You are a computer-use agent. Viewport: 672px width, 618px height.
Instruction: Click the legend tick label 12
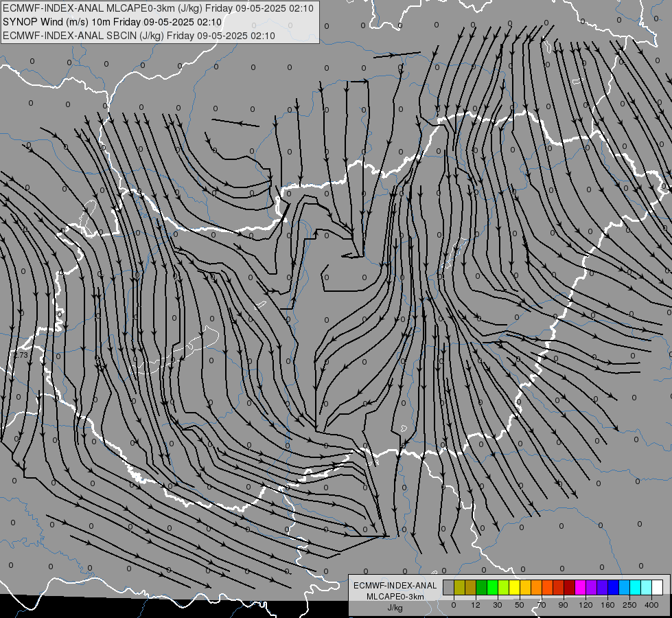[476, 605]
